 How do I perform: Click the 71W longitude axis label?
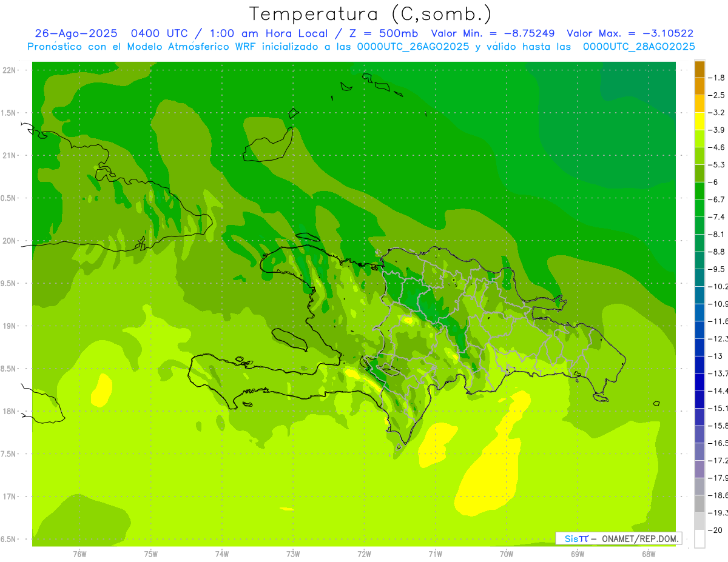click(x=435, y=554)
